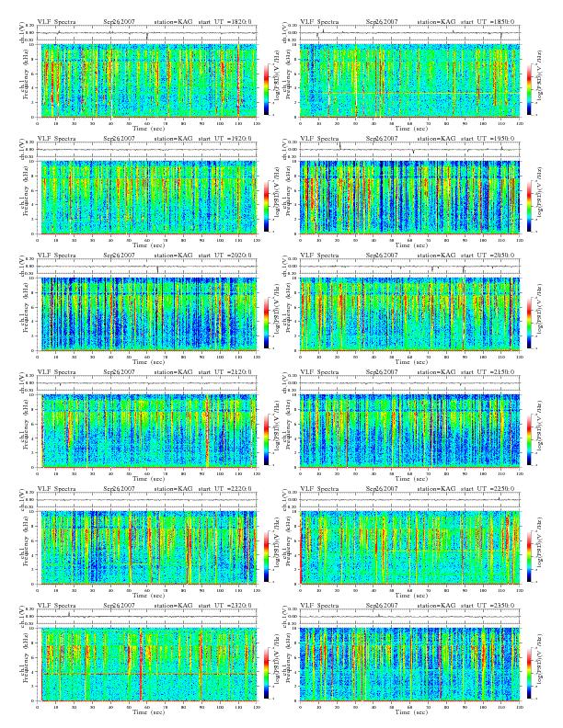This screenshot has width=563, height=728.
Task: Click the title text 'start UT =2250:0'
Action: point(488,489)
